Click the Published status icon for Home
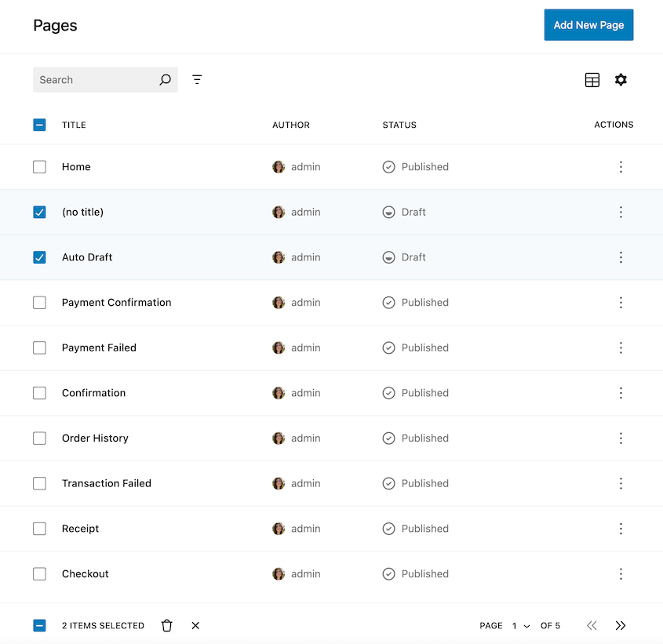Viewport: 663px width, 644px height. tap(388, 166)
